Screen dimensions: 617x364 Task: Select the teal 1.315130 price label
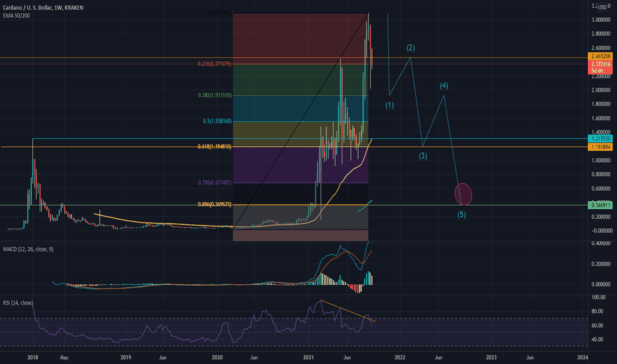pyautogui.click(x=600, y=138)
